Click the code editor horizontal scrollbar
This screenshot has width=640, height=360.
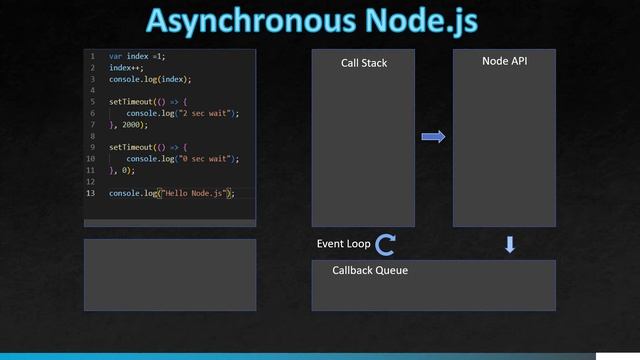pyautogui.click(x=170, y=223)
